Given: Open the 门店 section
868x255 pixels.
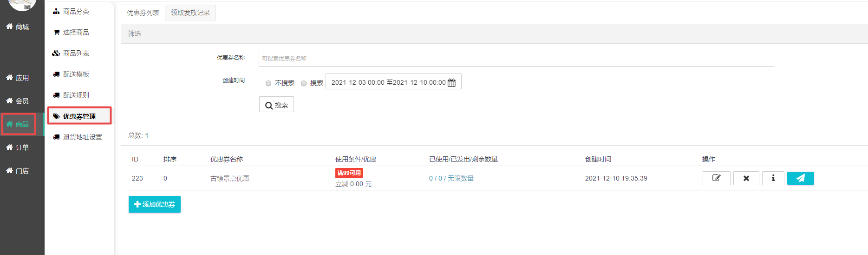Looking at the screenshot, I should coord(18,171).
